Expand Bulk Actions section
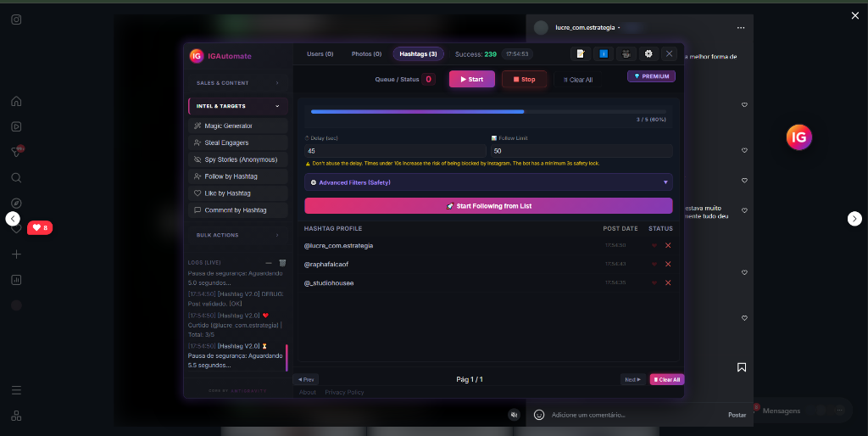The width and height of the screenshot is (868, 436). coord(238,236)
